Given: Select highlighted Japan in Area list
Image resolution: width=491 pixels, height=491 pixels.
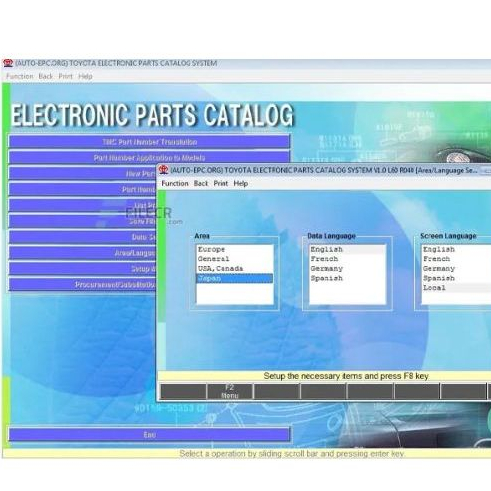Looking at the screenshot, I should (235, 278).
